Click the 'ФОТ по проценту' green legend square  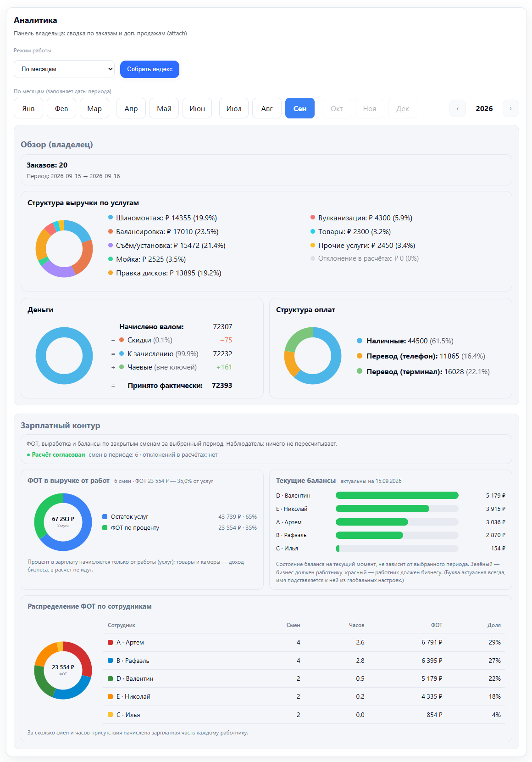click(x=105, y=527)
